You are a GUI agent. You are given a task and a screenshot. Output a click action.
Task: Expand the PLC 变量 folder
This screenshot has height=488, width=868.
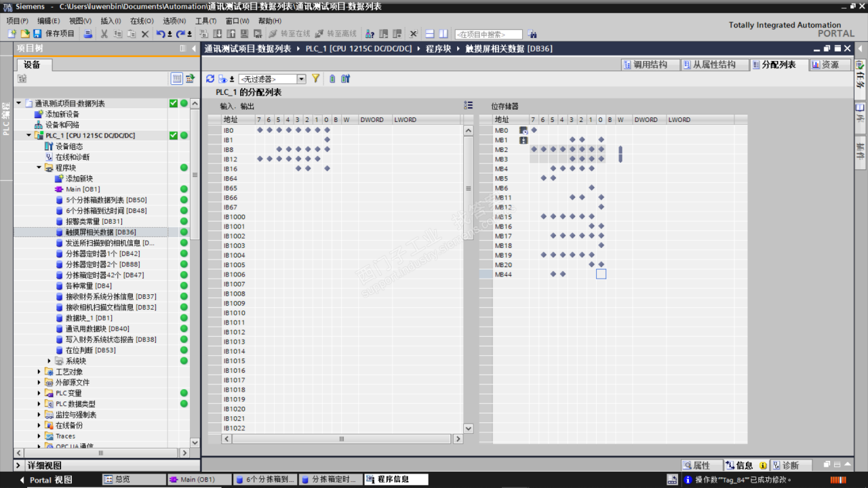tap(39, 393)
